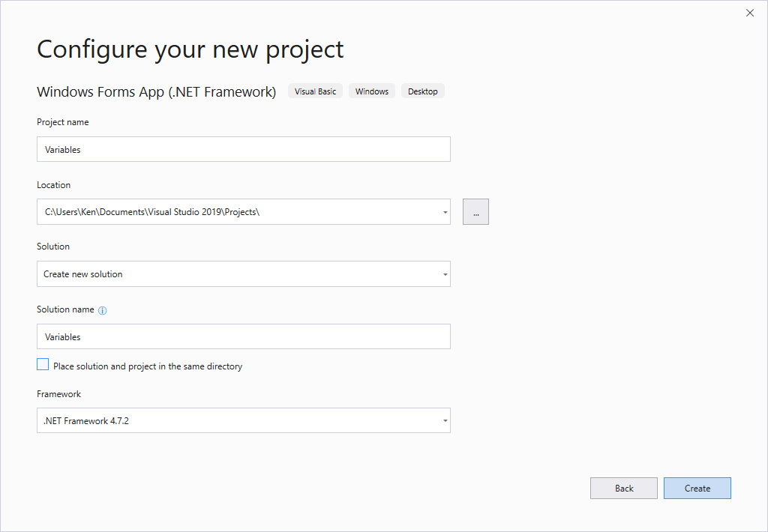
Task: Enable "Place solution and project in the same directory"
Action: click(x=43, y=364)
